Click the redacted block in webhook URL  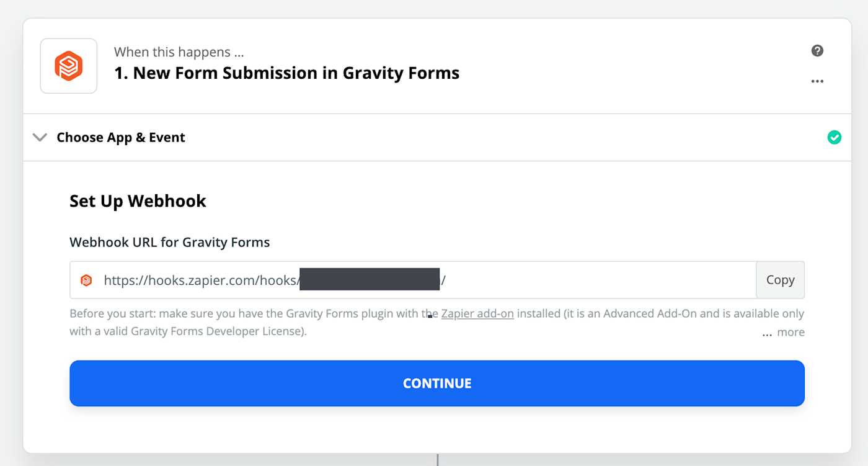point(370,280)
